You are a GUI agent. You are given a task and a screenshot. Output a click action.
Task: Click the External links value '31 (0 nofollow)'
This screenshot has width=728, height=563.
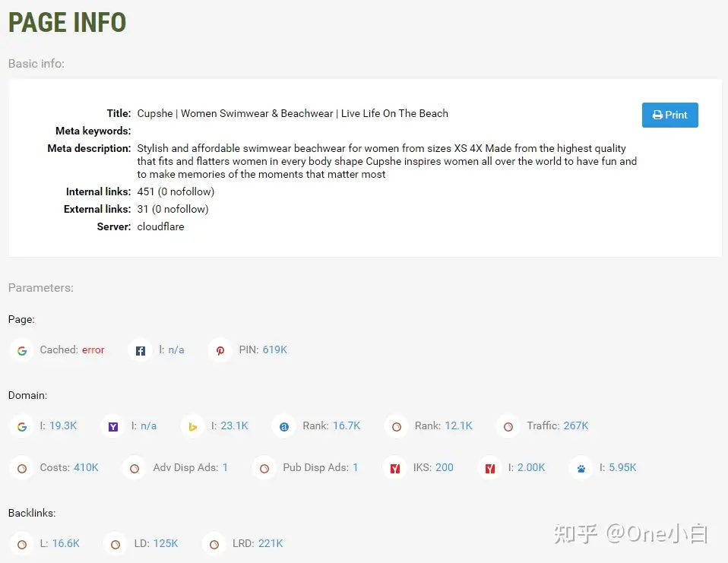173,210
